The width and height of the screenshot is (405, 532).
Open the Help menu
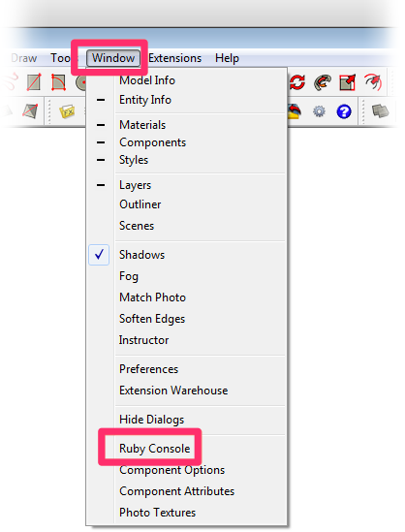click(x=227, y=58)
